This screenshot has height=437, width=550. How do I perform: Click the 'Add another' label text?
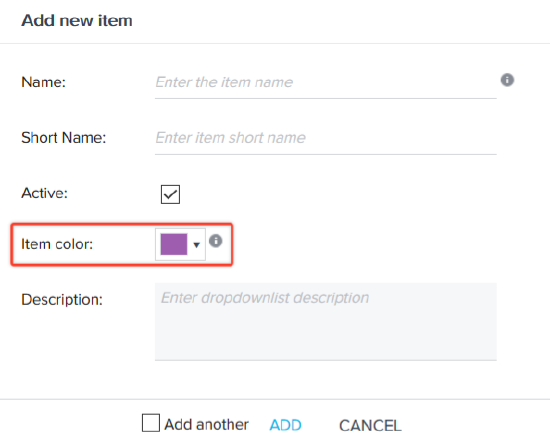tap(206, 425)
